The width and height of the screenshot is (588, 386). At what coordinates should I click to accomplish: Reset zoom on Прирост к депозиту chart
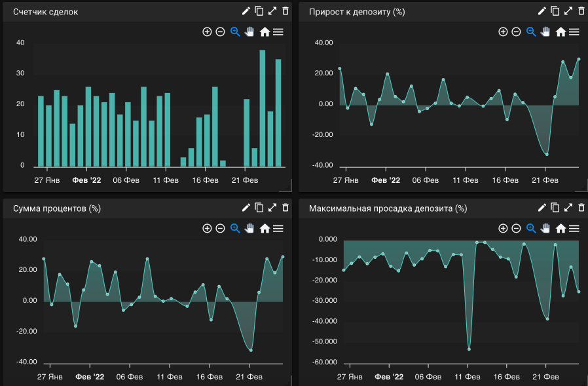[560, 32]
